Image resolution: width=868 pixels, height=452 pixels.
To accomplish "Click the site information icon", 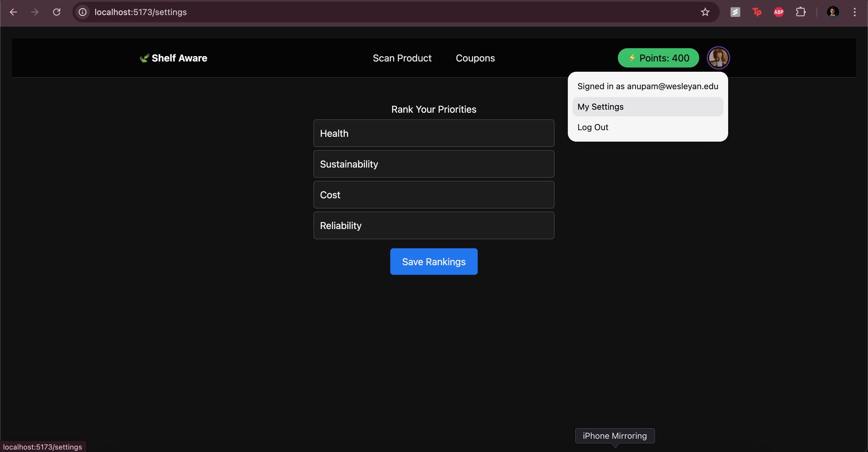I will 83,12.
